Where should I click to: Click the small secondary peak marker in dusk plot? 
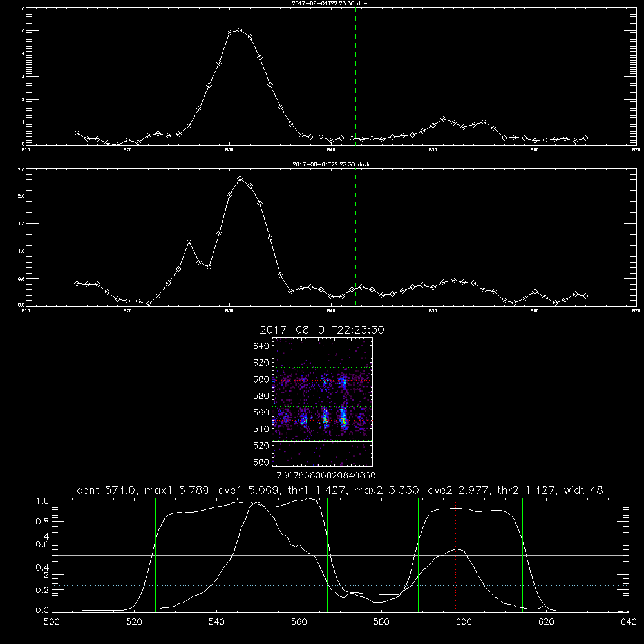point(189,242)
